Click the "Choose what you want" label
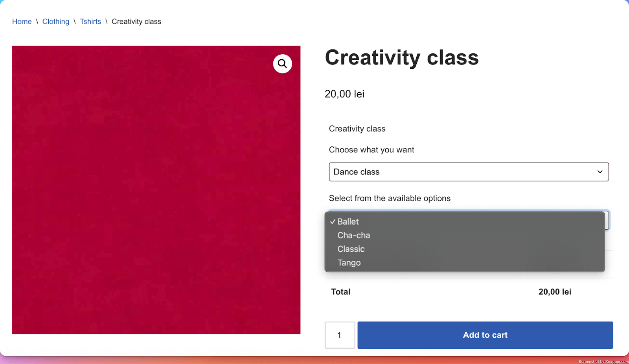The height and width of the screenshot is (364, 629). pos(372,150)
